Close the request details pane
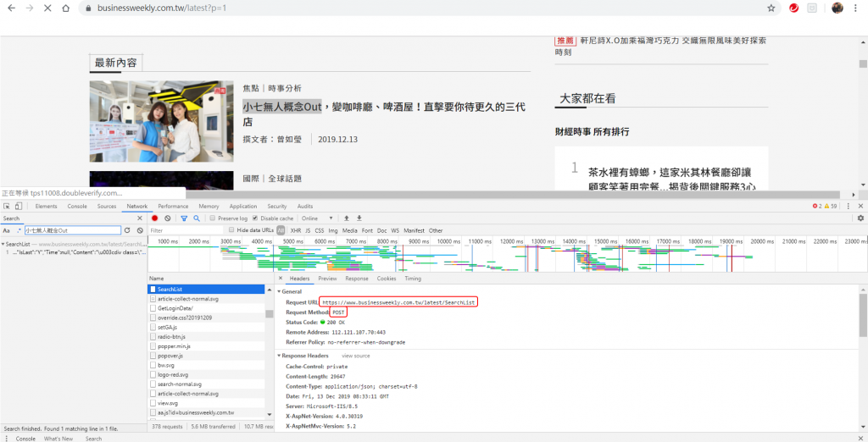 pos(280,279)
